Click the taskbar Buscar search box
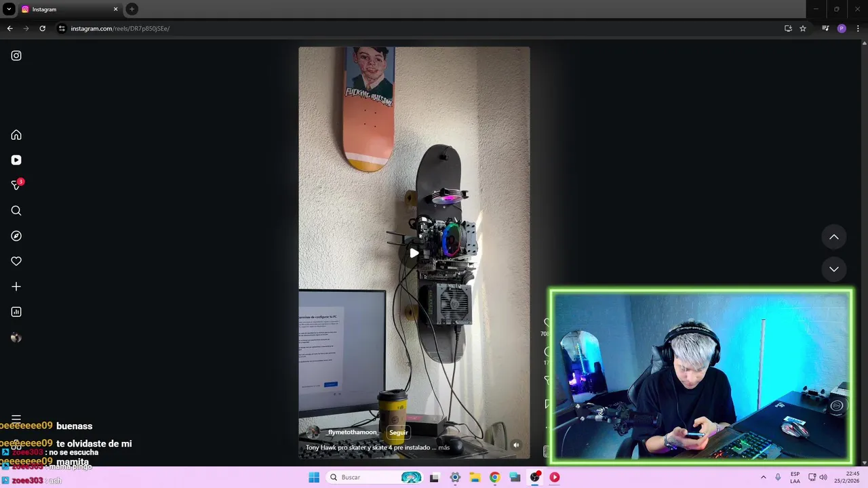 [x=374, y=477]
